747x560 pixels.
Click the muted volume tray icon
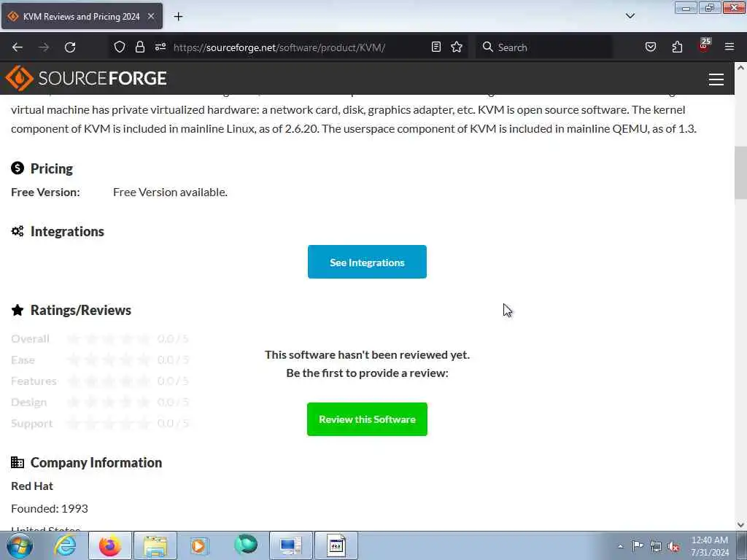tap(673, 547)
